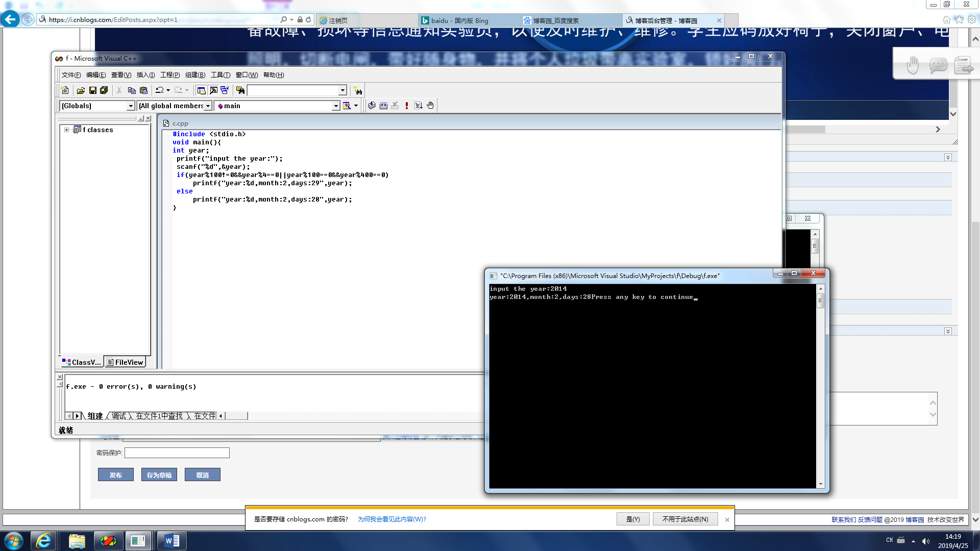Open the 工具(T) menu
Screen dimensions: 980x551
(x=220, y=75)
